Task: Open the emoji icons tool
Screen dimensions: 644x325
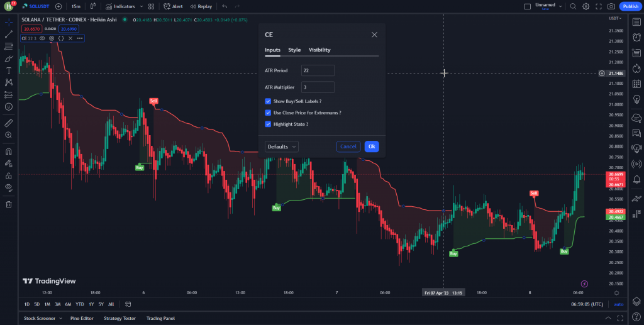Action: coord(9,107)
